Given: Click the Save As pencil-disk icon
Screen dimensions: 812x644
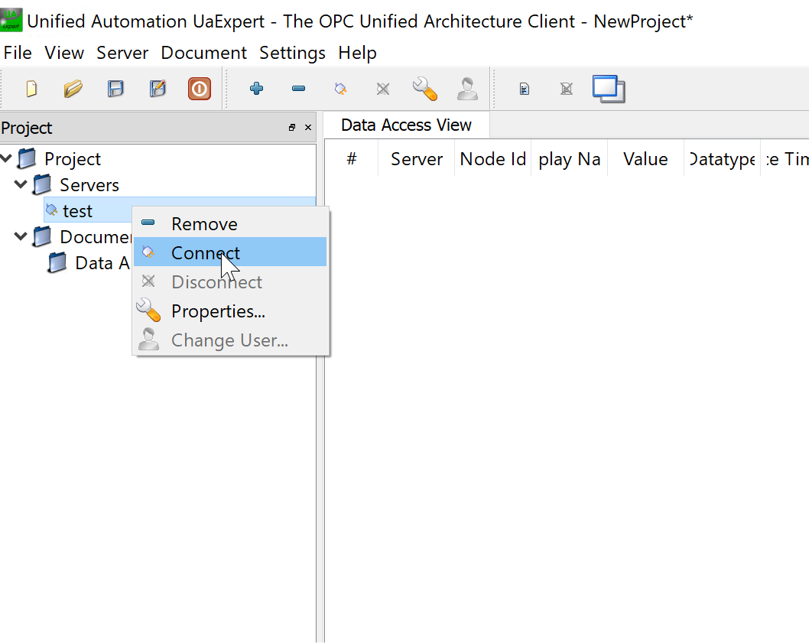Looking at the screenshot, I should pos(158,89).
